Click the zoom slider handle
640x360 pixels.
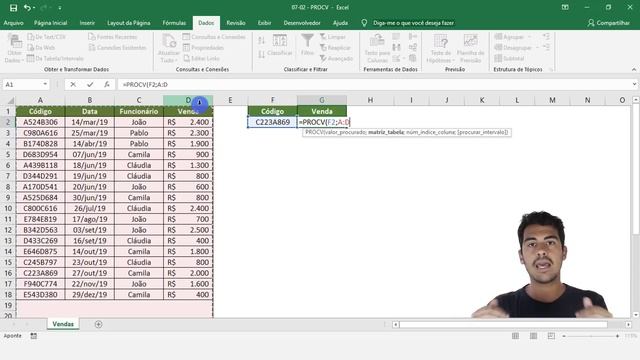(x=591, y=336)
